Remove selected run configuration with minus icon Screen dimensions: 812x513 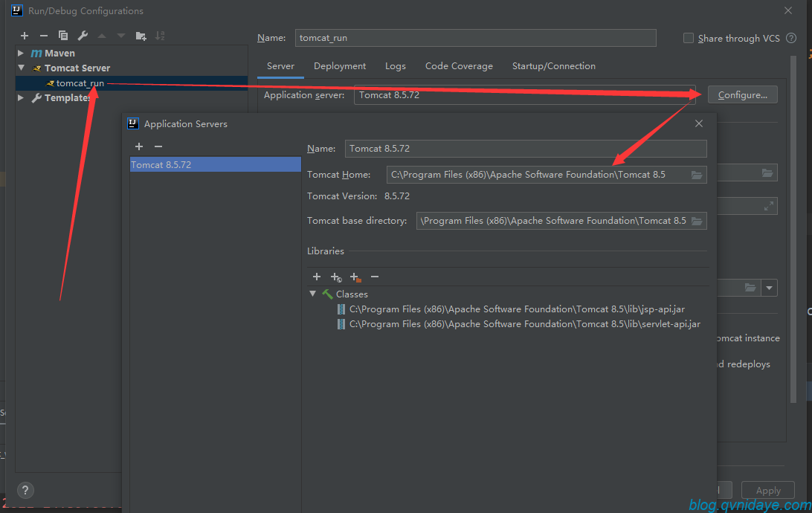(x=43, y=36)
